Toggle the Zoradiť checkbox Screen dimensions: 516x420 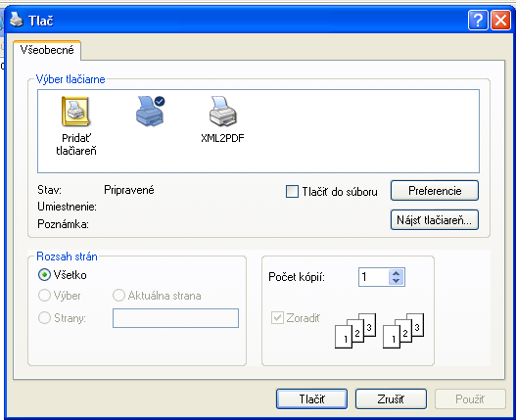click(277, 318)
